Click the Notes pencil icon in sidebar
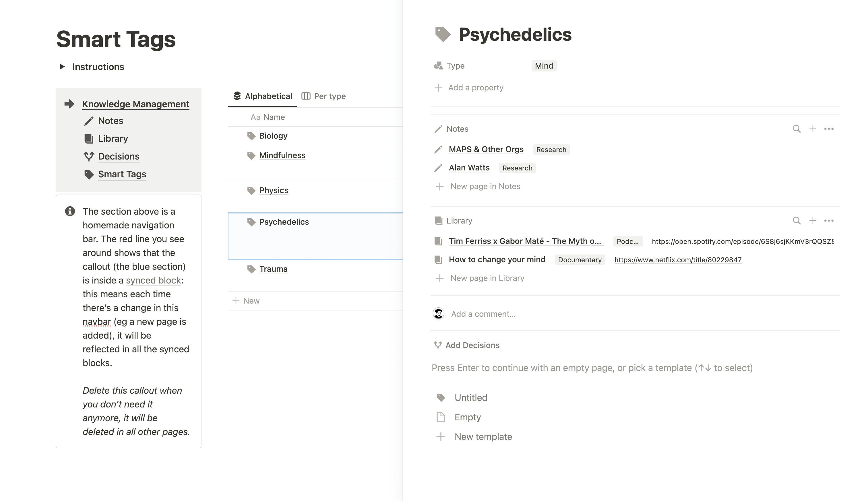 coord(88,121)
